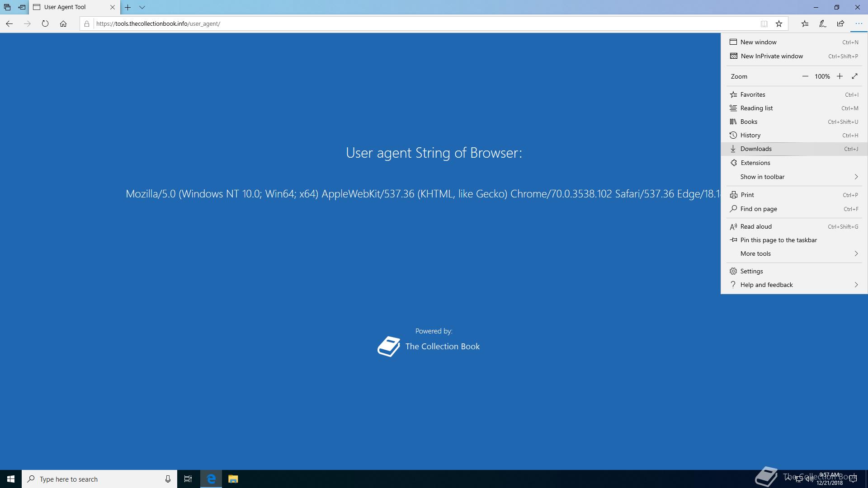Click the Home button icon

tap(63, 23)
